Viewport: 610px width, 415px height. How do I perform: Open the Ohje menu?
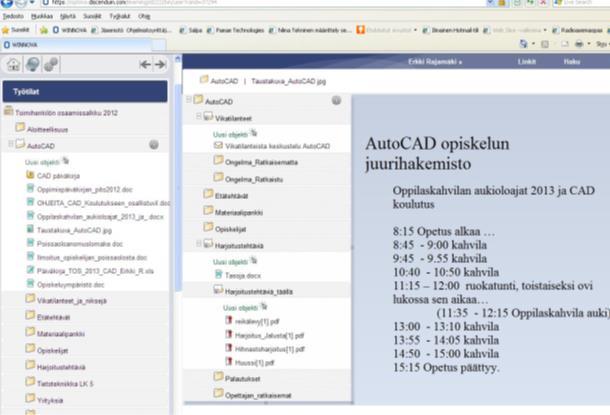144,16
